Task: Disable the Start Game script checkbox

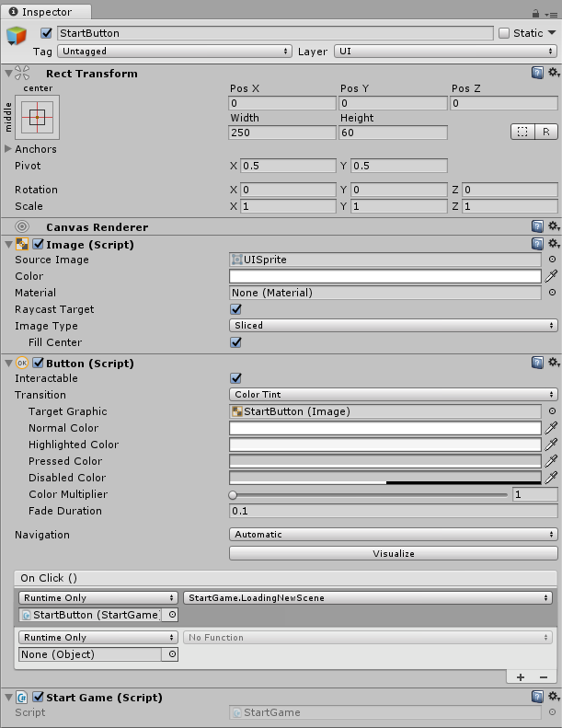Action: [x=38, y=698]
